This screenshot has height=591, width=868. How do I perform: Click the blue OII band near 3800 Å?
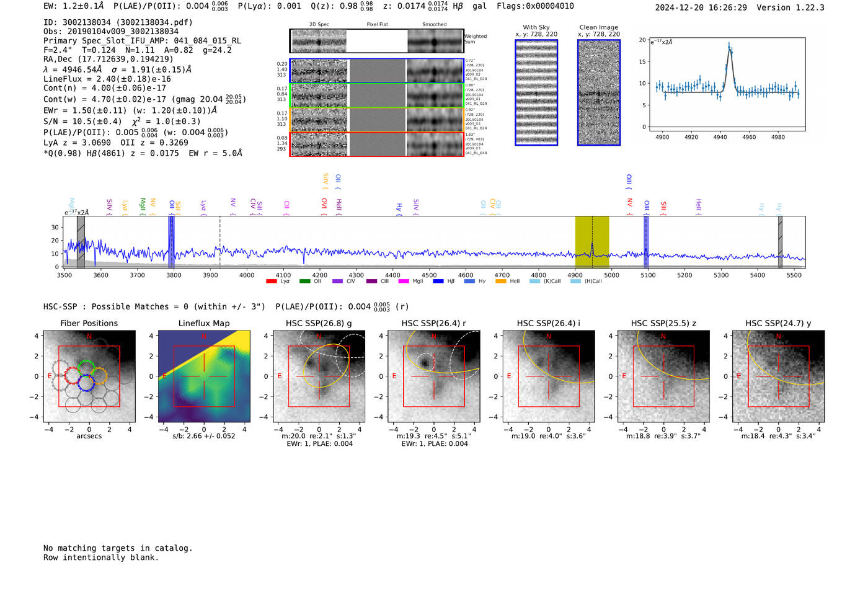[172, 242]
